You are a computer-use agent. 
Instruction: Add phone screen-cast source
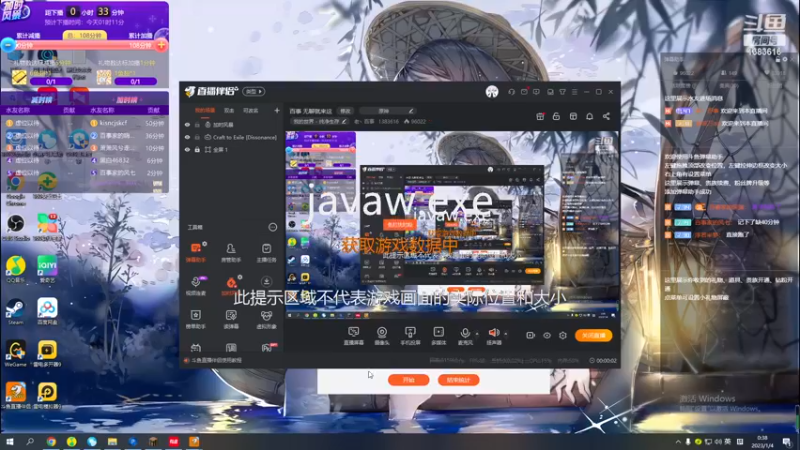(x=410, y=336)
